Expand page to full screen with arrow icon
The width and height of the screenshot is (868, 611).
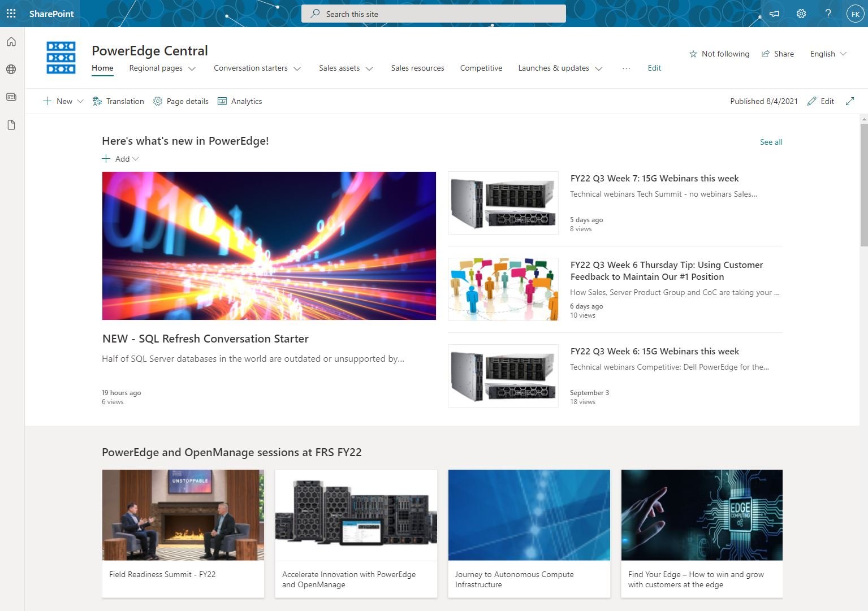(850, 101)
